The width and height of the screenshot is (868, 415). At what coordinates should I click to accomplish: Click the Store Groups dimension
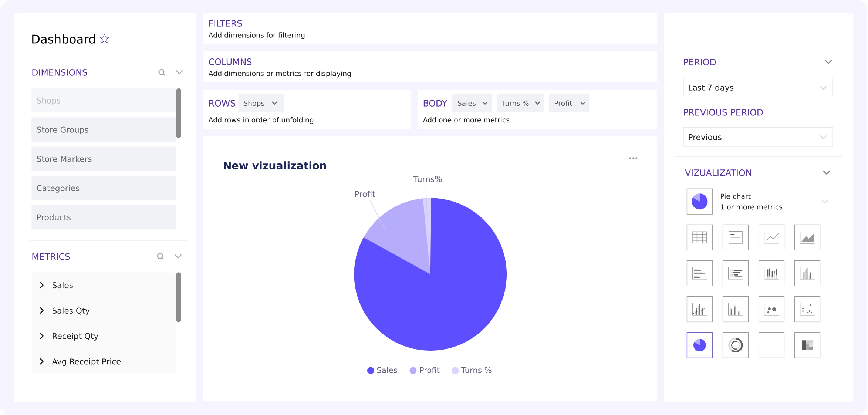pyautogui.click(x=104, y=130)
